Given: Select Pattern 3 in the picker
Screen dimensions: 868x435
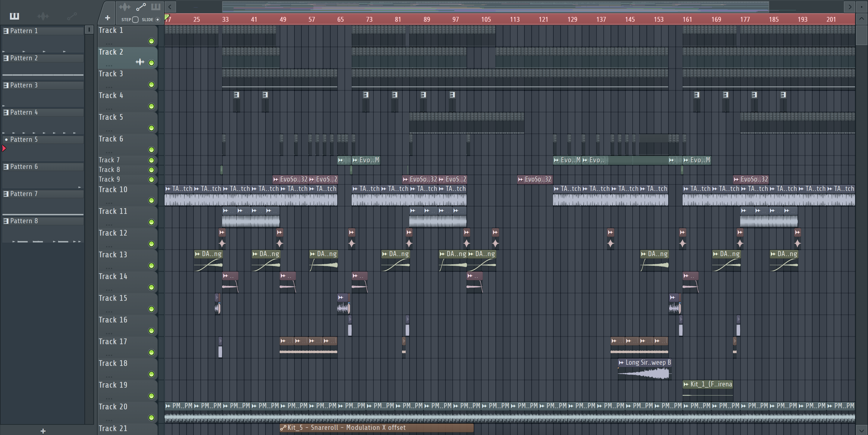Looking at the screenshot, I should coord(43,85).
